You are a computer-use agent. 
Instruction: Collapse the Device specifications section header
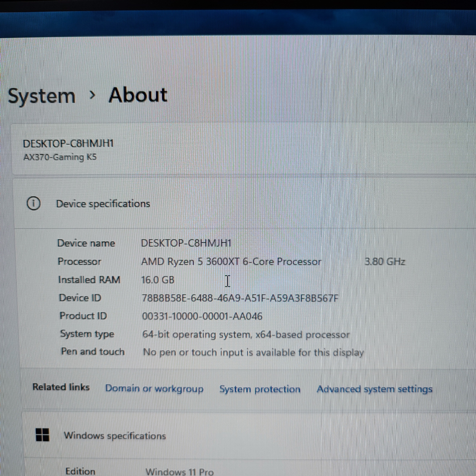[103, 204]
